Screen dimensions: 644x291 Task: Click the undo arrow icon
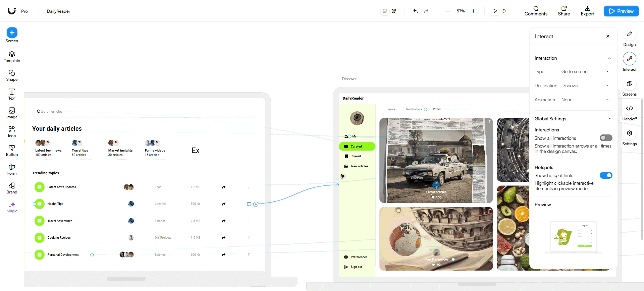[x=416, y=11]
